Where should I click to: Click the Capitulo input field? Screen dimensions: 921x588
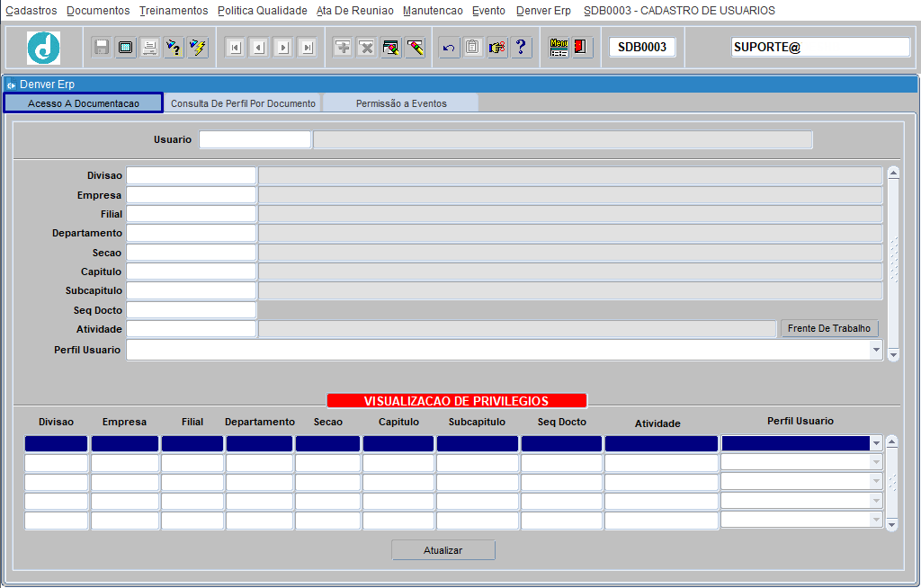tap(192, 272)
